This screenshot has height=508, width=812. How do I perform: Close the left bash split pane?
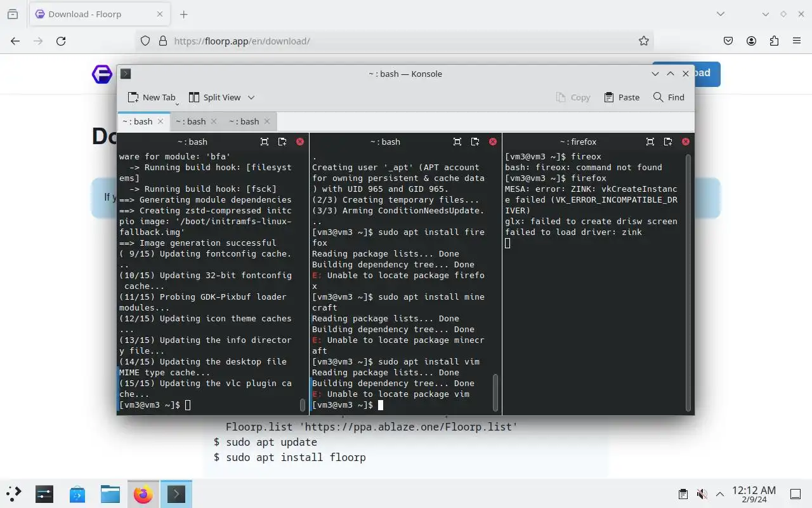300,142
